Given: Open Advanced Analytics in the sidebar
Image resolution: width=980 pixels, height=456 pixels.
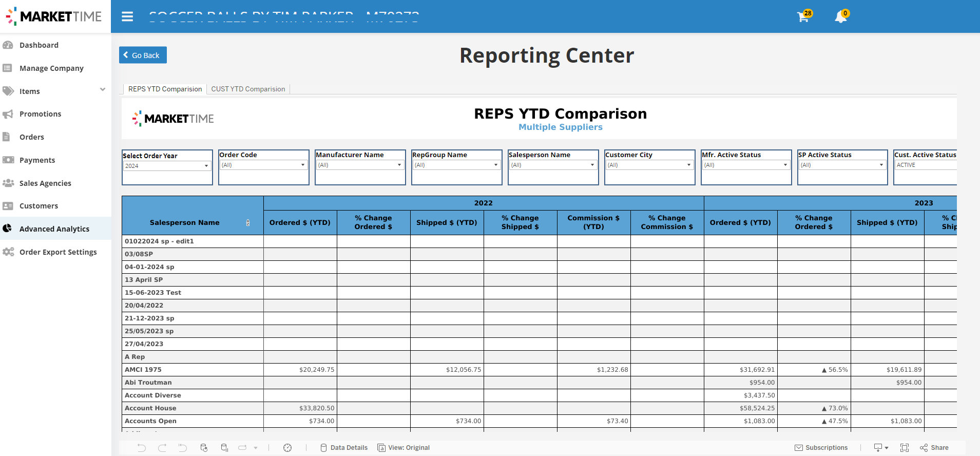Looking at the screenshot, I should pos(54,229).
